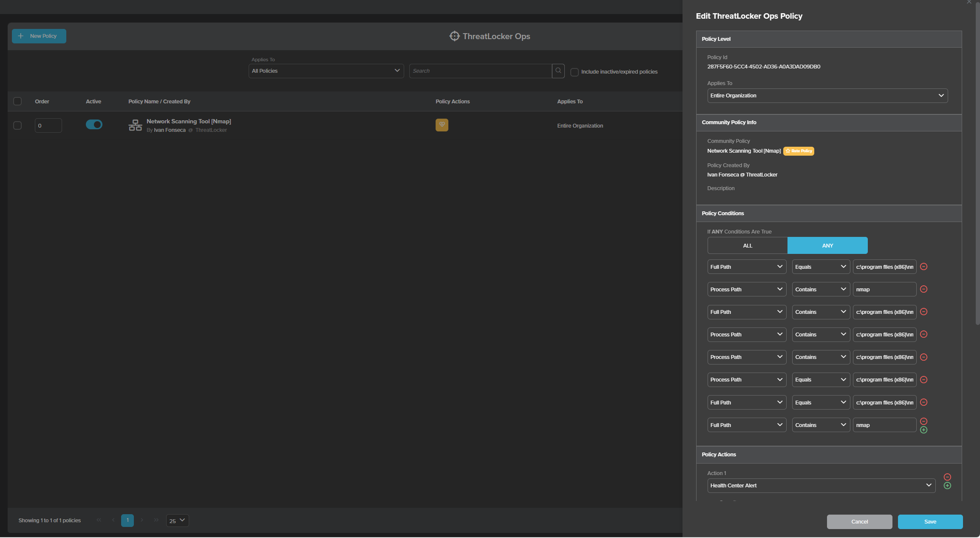Click the add action green plus icon
Screen dimensions: 980x538
[948, 485]
